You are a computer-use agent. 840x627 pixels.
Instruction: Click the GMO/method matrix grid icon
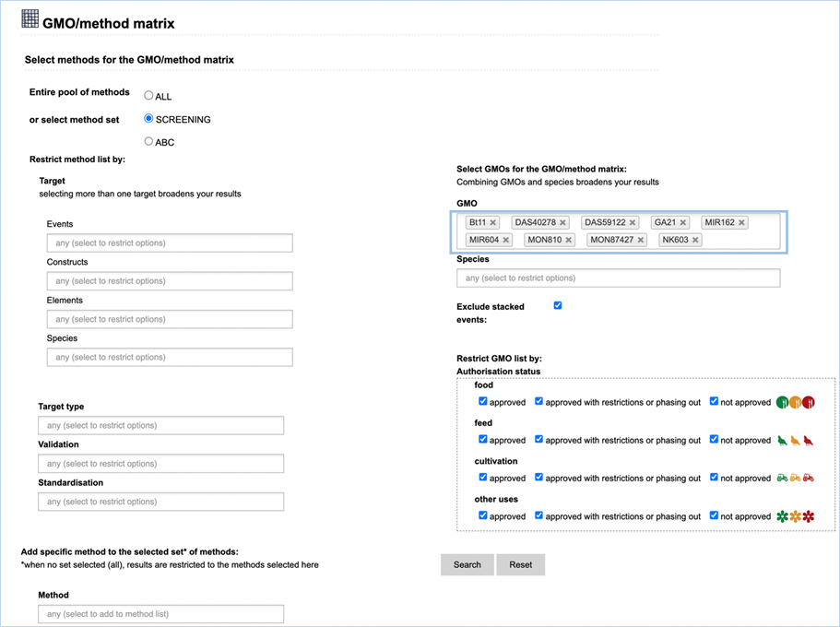tap(30, 18)
